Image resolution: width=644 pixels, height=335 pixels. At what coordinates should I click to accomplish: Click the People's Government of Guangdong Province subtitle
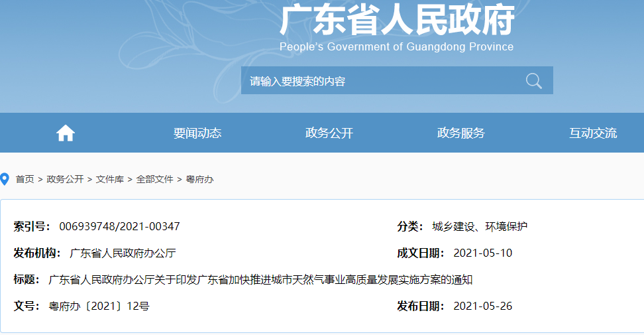click(x=396, y=47)
